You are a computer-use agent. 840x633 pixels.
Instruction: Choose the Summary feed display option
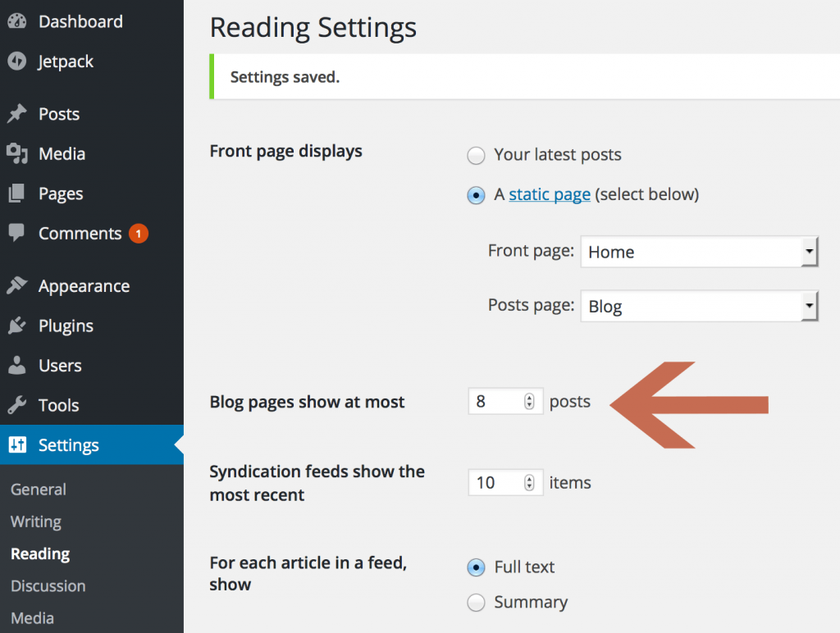[x=476, y=603]
